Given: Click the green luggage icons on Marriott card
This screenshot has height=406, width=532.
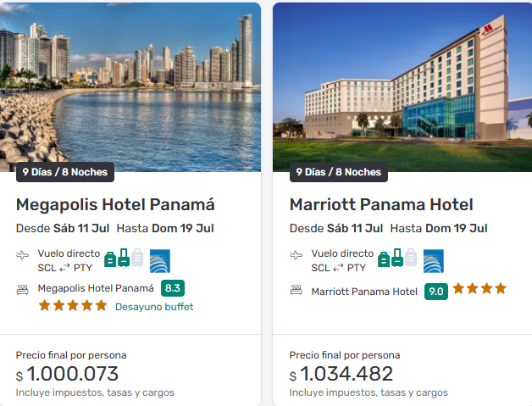Looking at the screenshot, I should (x=397, y=259).
